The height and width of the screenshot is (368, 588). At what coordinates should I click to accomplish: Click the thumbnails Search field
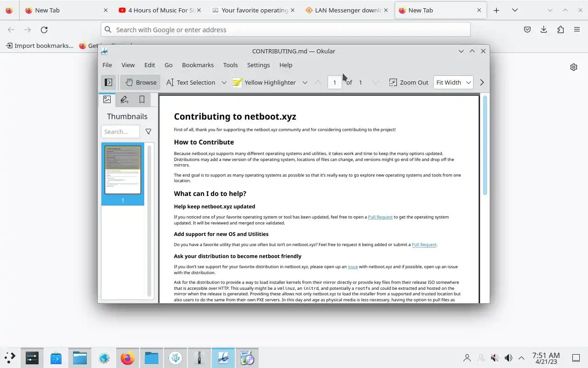click(120, 132)
